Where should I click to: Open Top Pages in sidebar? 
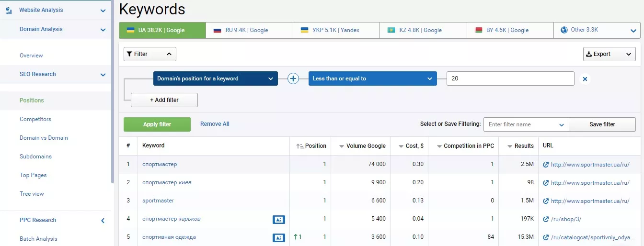coord(33,175)
